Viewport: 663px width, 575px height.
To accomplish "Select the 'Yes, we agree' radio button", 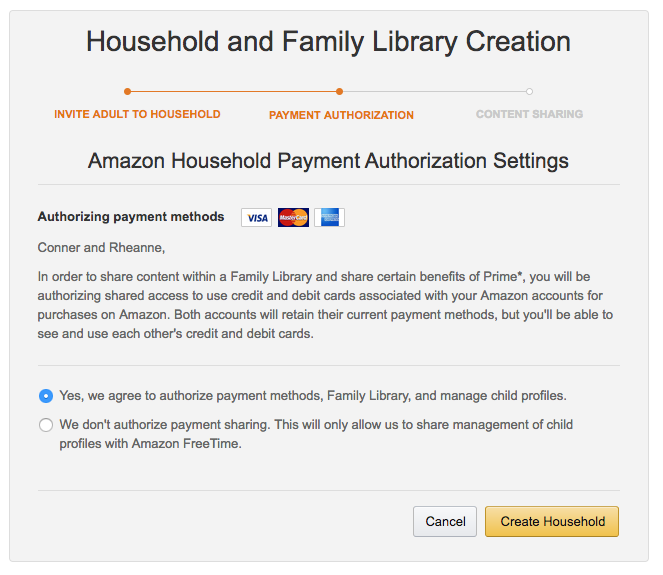I will click(x=46, y=396).
